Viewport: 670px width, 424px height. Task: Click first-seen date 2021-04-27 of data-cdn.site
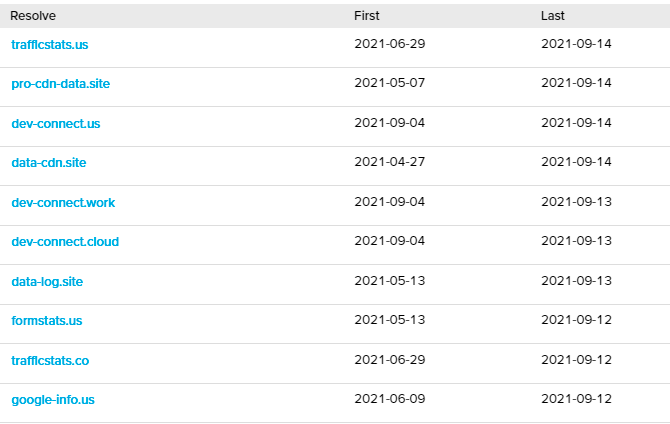coord(390,163)
